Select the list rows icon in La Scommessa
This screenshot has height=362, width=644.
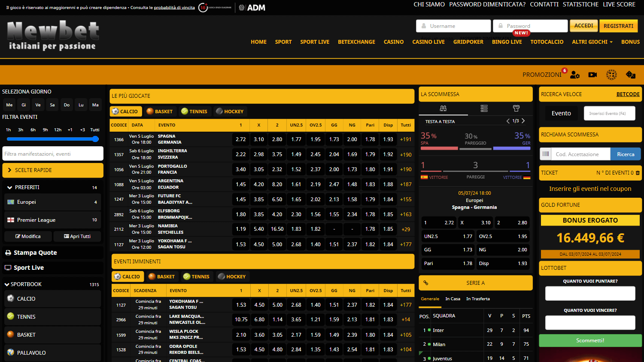[x=484, y=108]
